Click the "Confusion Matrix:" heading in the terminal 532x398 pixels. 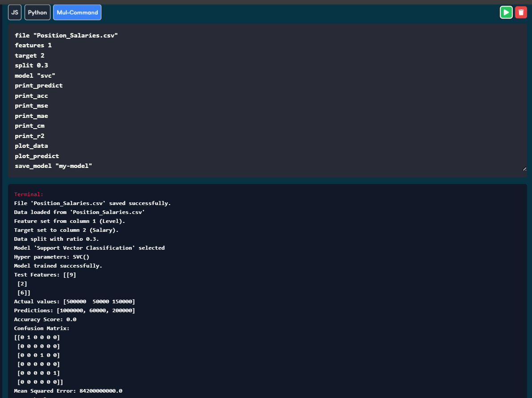click(42, 328)
